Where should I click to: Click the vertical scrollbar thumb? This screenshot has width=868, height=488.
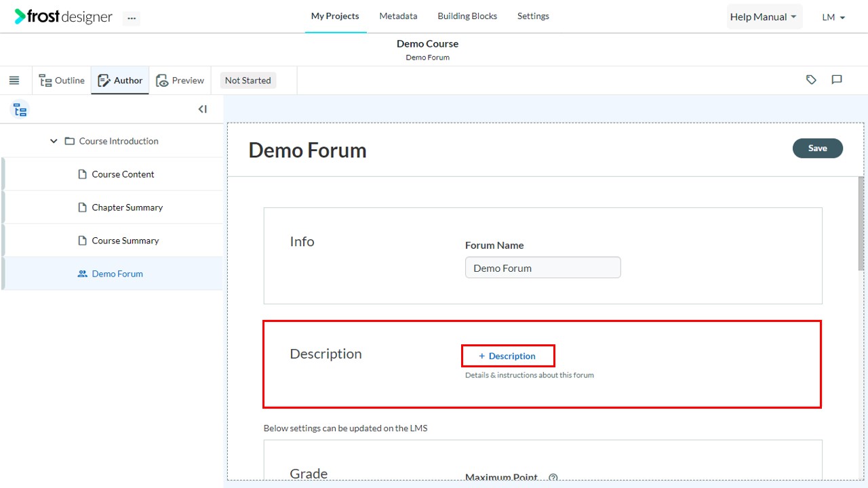pyautogui.click(x=861, y=224)
